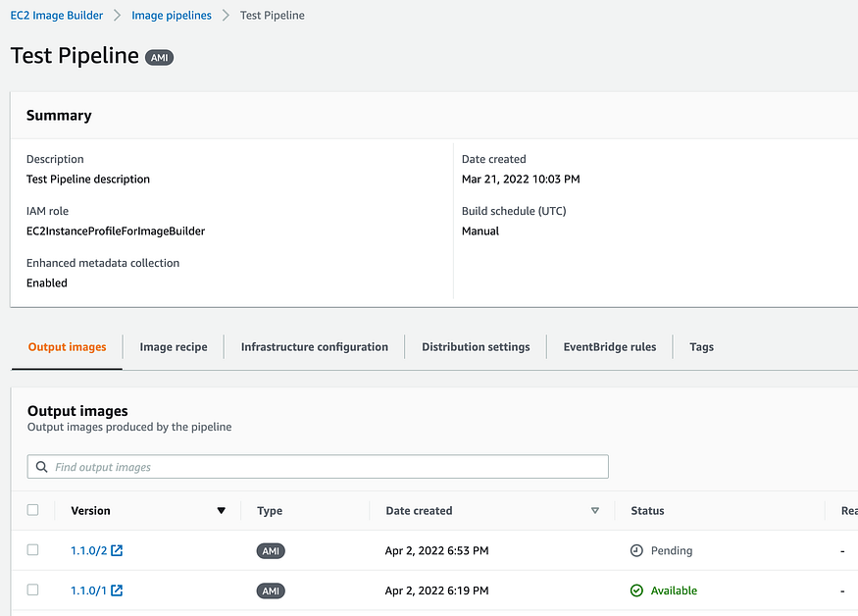
Task: Open the EventBridge rules tab
Action: point(610,346)
